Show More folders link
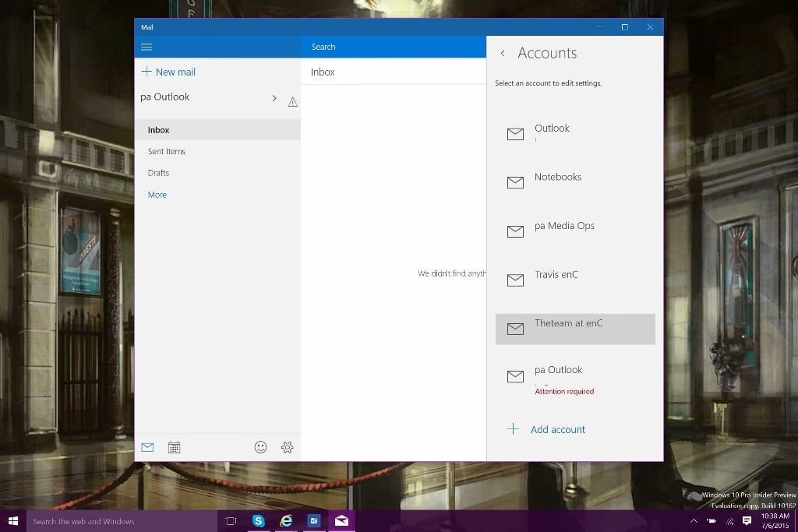This screenshot has height=532, width=798. click(157, 195)
